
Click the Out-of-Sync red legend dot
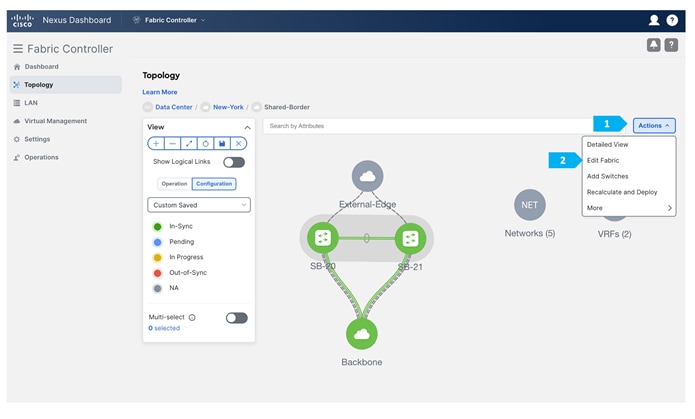pos(157,273)
